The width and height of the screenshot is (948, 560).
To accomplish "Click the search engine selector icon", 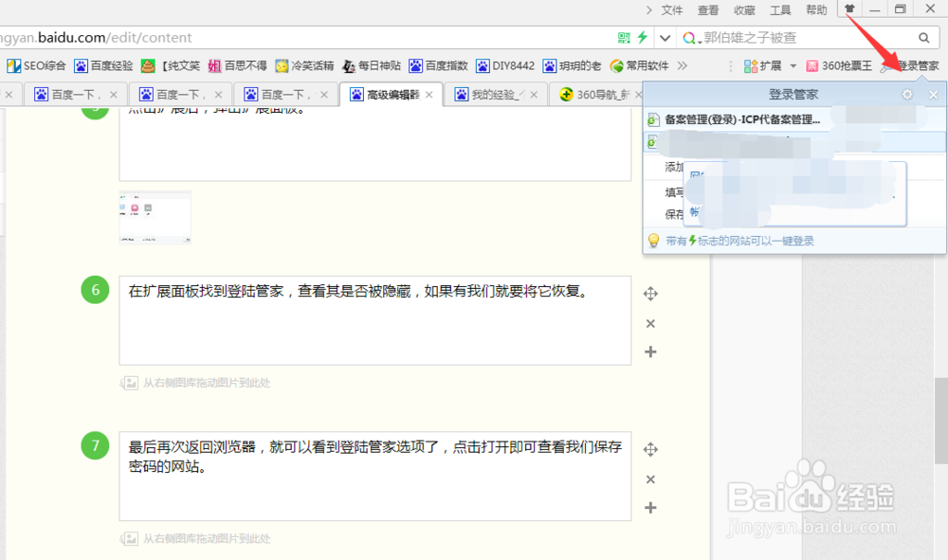I will pos(691,38).
